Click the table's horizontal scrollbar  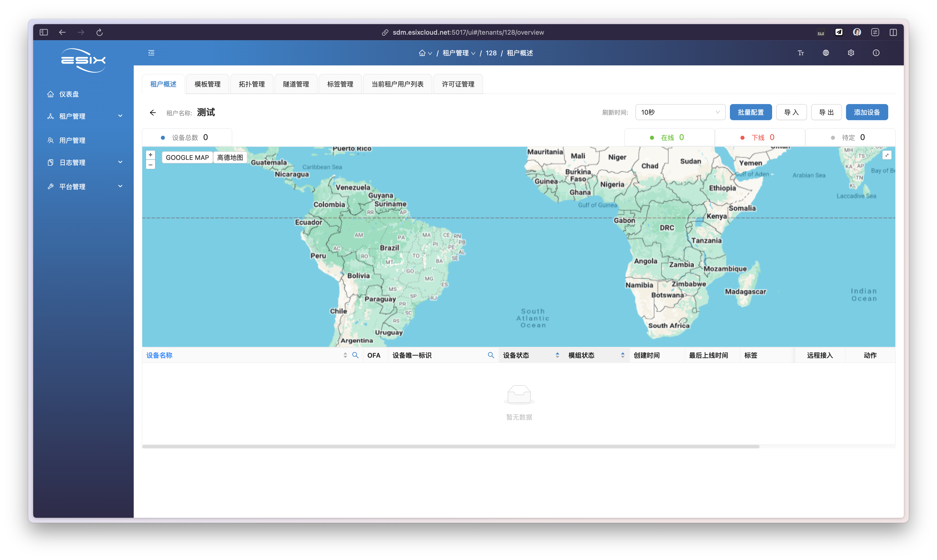point(451,446)
